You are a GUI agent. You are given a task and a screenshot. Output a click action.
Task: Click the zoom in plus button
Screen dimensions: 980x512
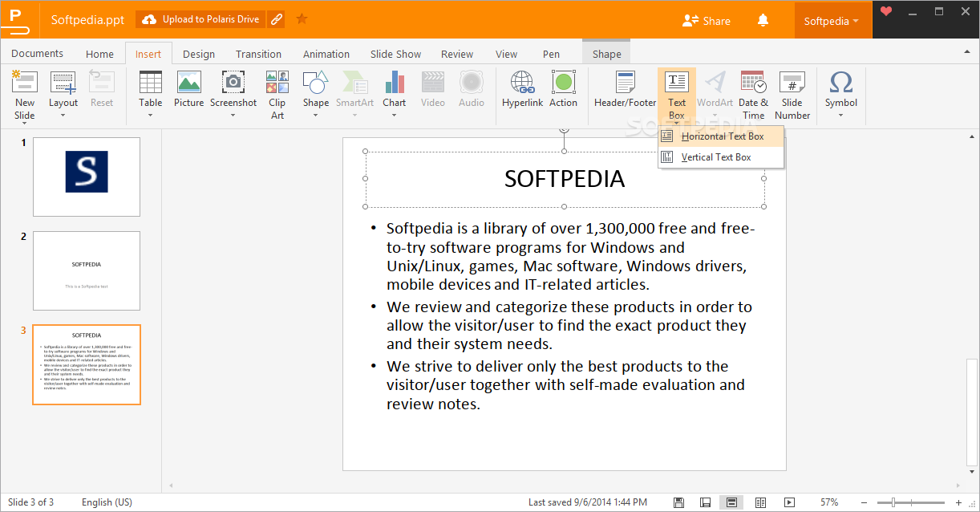(958, 502)
